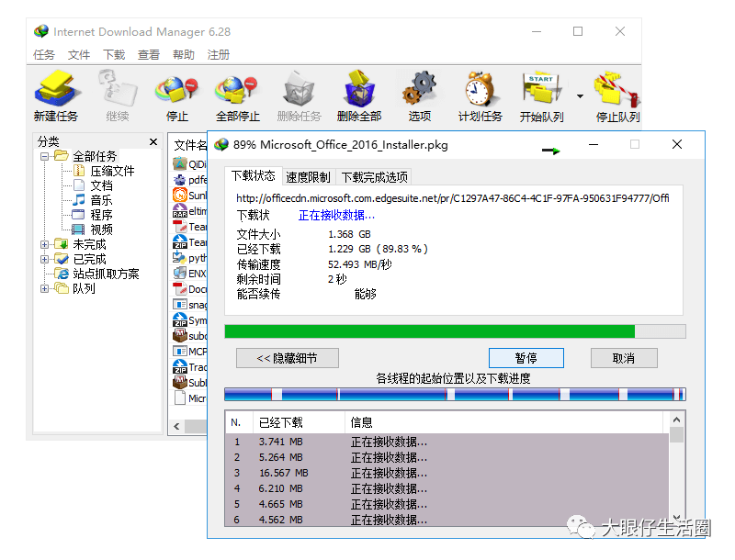This screenshot has height=560, width=735.
Task: Click the file icon beside QiDi
Action: [x=180, y=164]
